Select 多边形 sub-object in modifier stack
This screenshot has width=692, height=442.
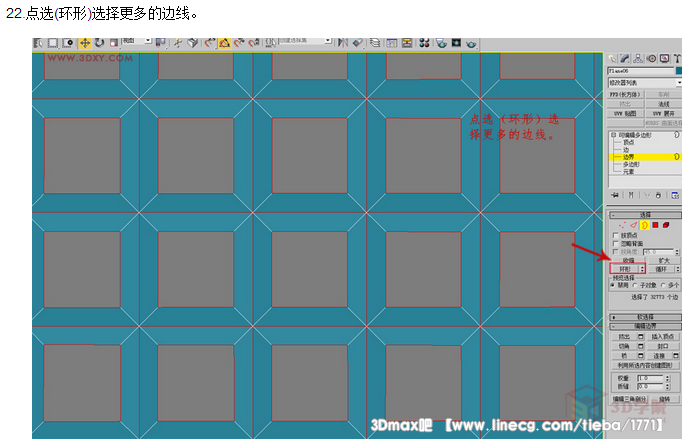[x=631, y=164]
